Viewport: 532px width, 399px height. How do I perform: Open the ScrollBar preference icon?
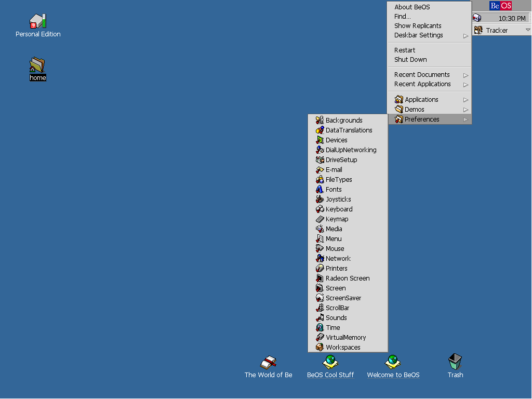point(320,308)
